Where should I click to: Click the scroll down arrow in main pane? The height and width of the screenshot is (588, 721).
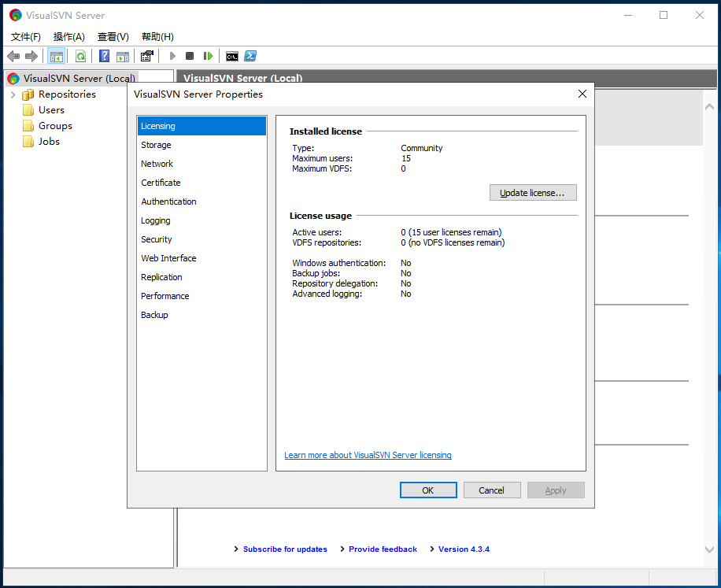click(709, 549)
